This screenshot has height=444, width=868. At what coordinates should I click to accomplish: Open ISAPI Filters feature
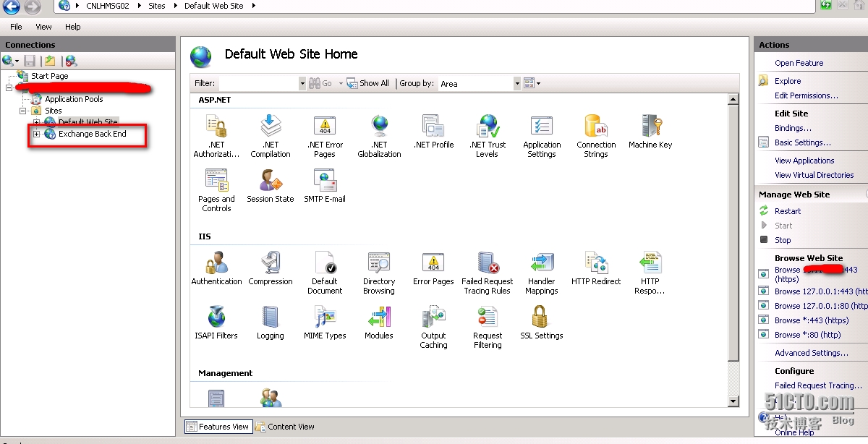[216, 323]
